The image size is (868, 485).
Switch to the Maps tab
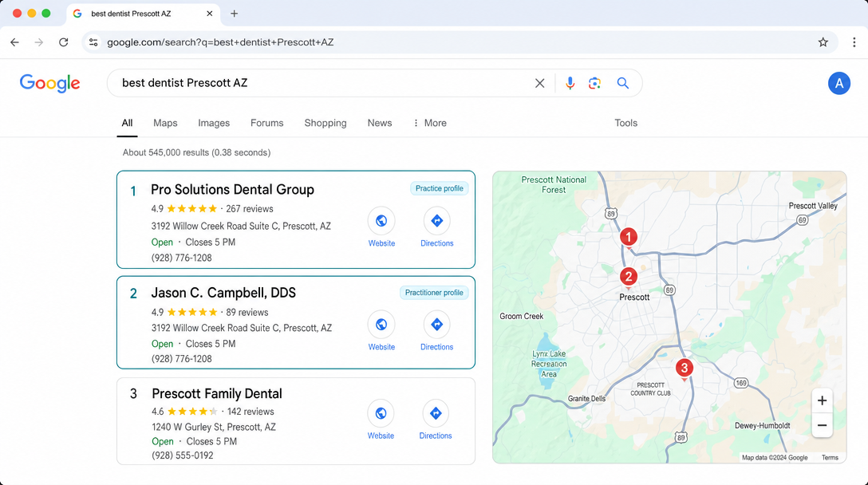[x=165, y=123]
